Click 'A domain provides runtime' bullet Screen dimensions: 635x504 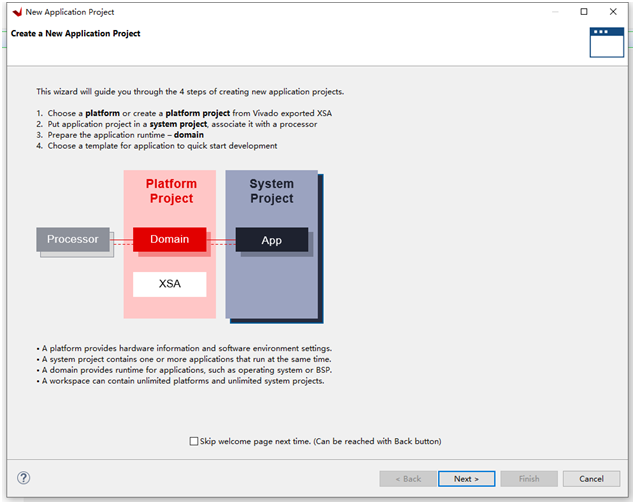coord(184,370)
